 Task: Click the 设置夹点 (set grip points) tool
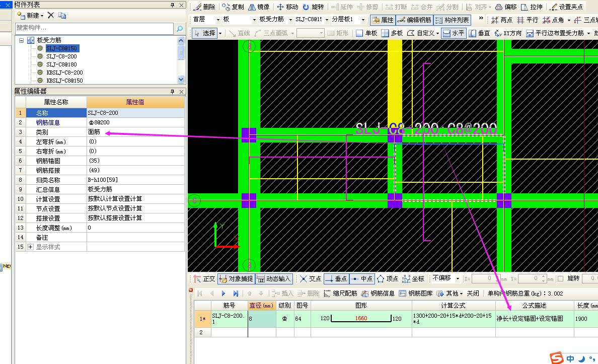567,7
